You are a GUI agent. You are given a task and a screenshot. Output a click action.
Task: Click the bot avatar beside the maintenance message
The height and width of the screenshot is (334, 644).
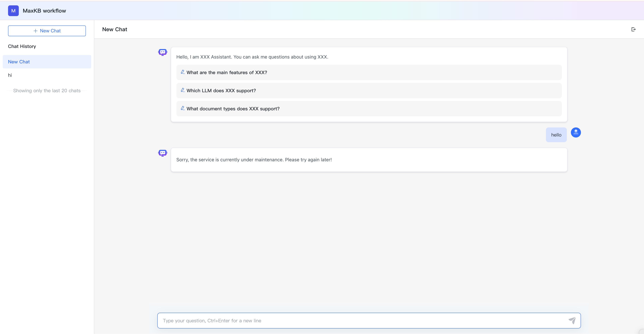[163, 153]
